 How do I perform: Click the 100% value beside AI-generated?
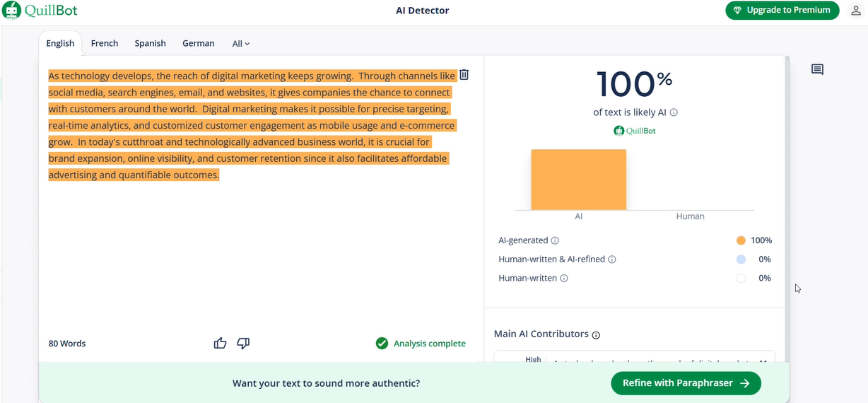click(761, 240)
